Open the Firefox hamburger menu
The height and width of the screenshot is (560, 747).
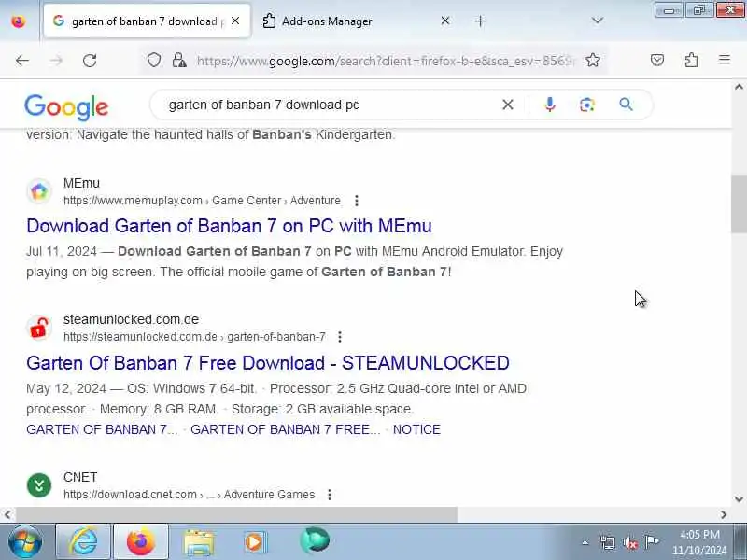pyautogui.click(x=725, y=60)
